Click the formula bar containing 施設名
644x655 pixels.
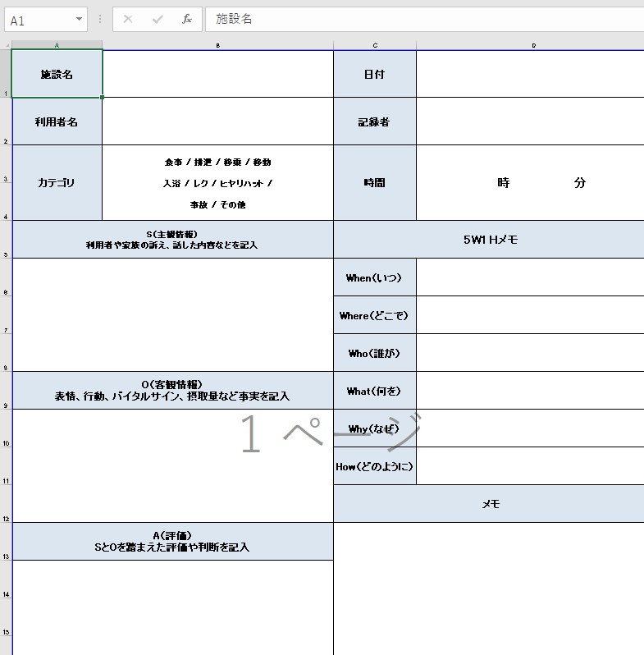(x=422, y=19)
